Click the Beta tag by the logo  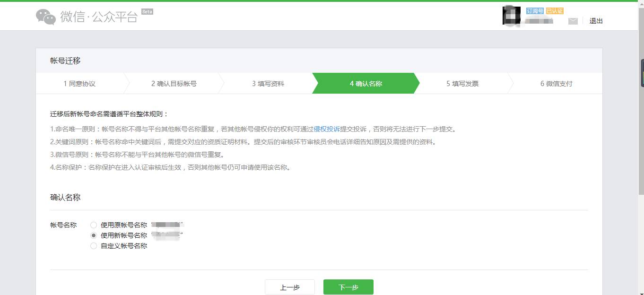tap(147, 11)
